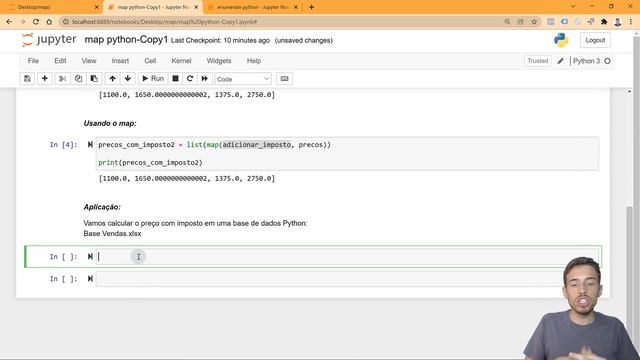The height and width of the screenshot is (360, 640).
Task: Click the Python logo icon
Action: [561, 40]
